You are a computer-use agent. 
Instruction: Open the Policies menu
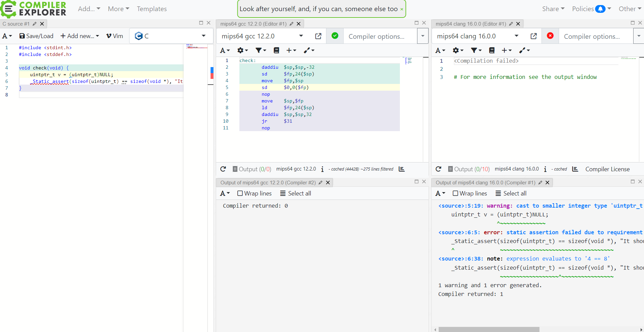point(591,9)
